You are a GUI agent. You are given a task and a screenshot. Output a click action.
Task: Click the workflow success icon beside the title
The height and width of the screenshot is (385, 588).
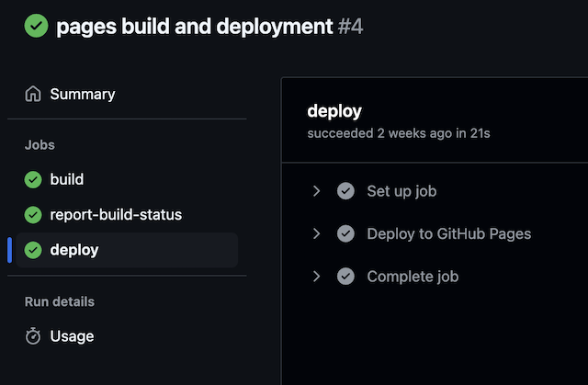(37, 26)
